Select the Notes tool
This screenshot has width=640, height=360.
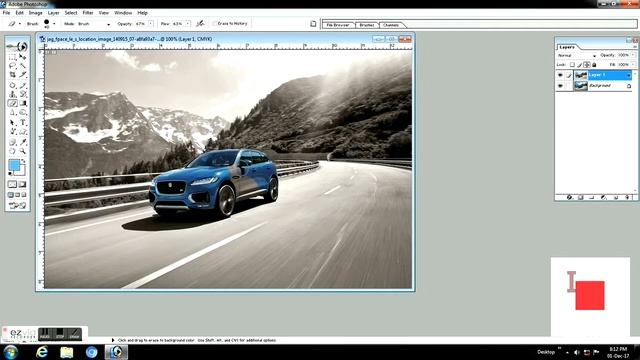point(13,142)
